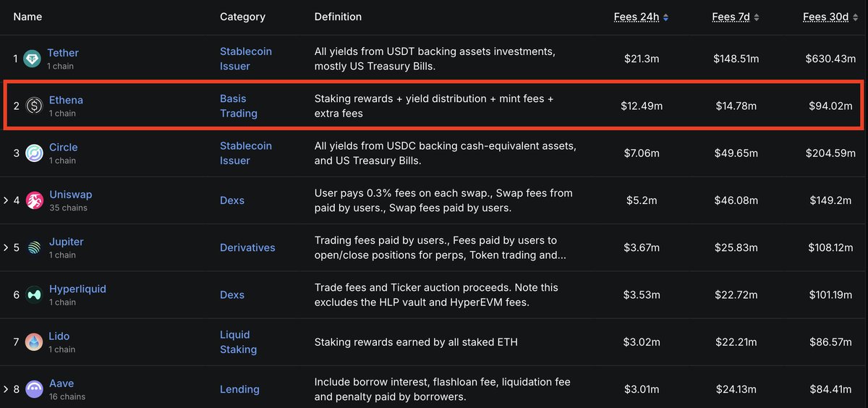Click Aave's $24.13m 7d fees

pos(736,389)
